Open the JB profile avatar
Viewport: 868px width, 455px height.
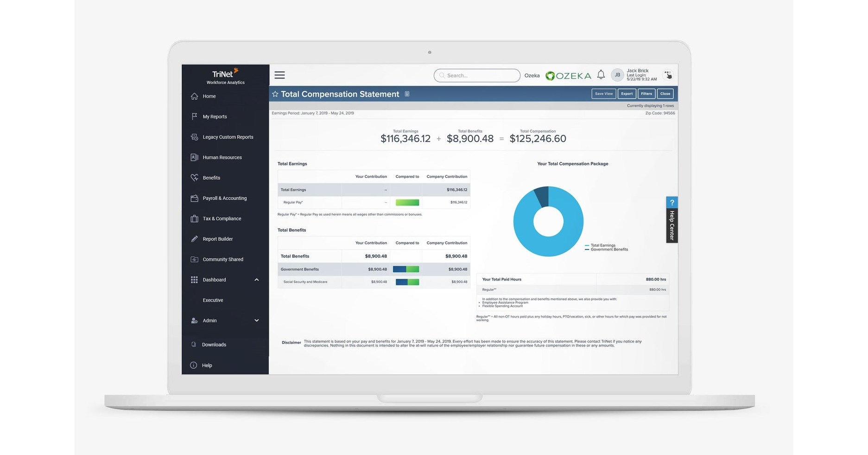617,75
